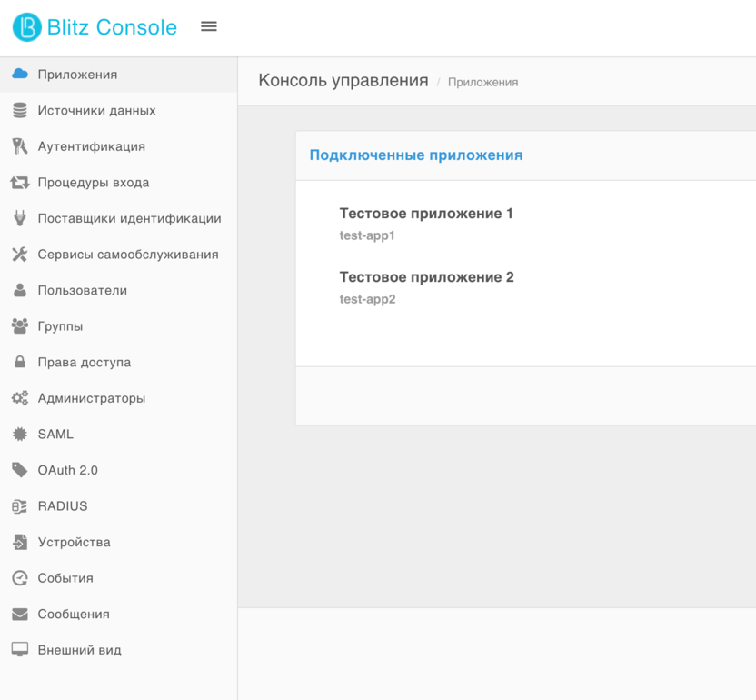Image resolution: width=756 pixels, height=700 pixels.
Task: Open Внешний вид settings
Action: tap(119, 650)
